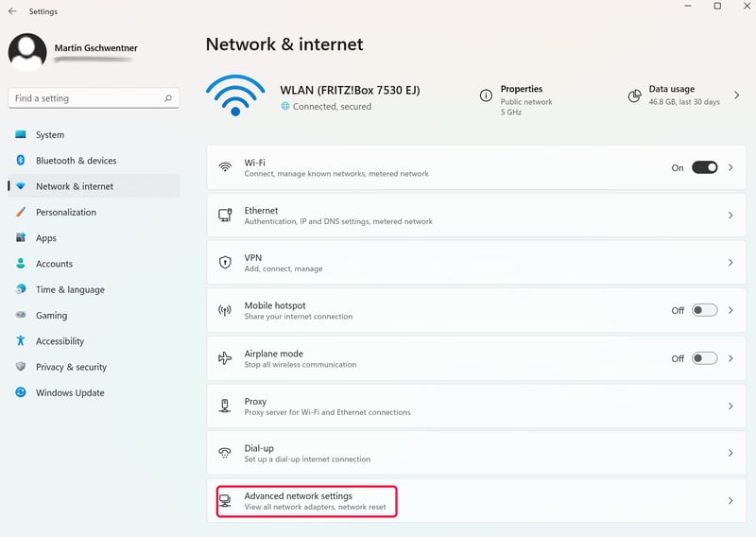The width and height of the screenshot is (756, 537).
Task: Open the Data usage chevron arrow
Action: 737,95
